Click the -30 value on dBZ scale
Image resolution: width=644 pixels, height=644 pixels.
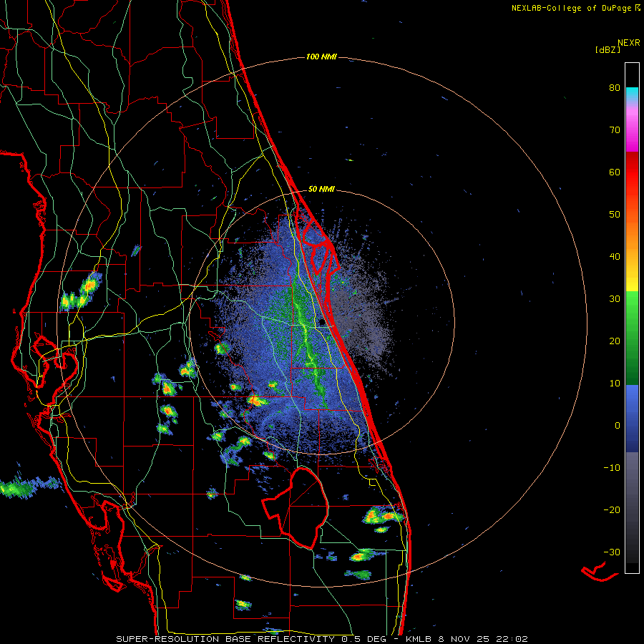612,552
